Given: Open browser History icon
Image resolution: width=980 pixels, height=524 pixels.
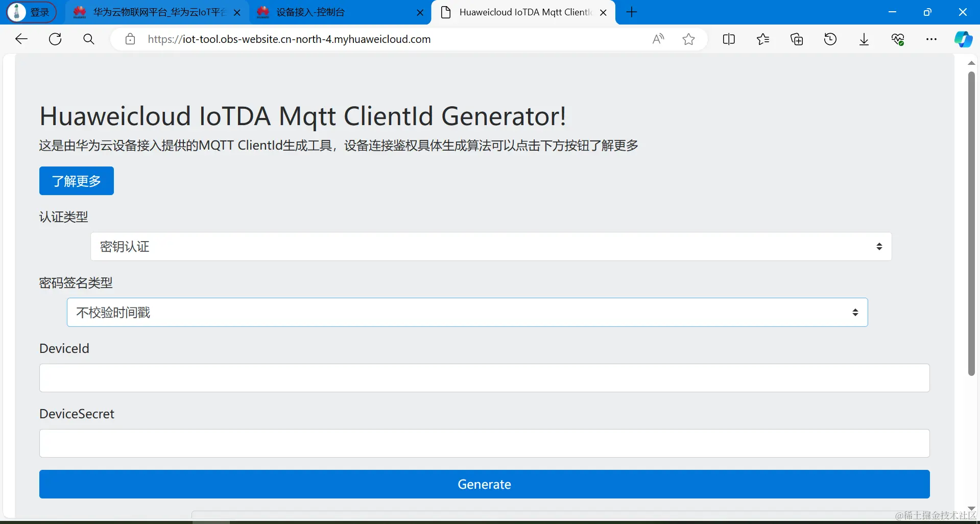Looking at the screenshot, I should point(830,39).
